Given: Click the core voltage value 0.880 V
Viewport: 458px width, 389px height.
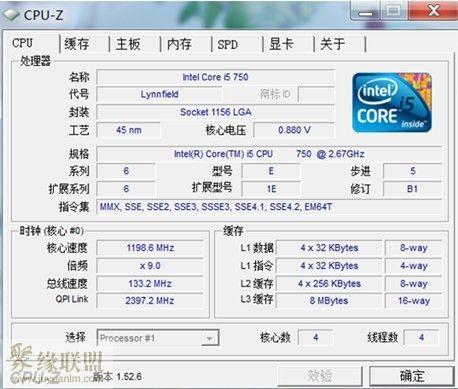Looking at the screenshot, I should coord(294,130).
